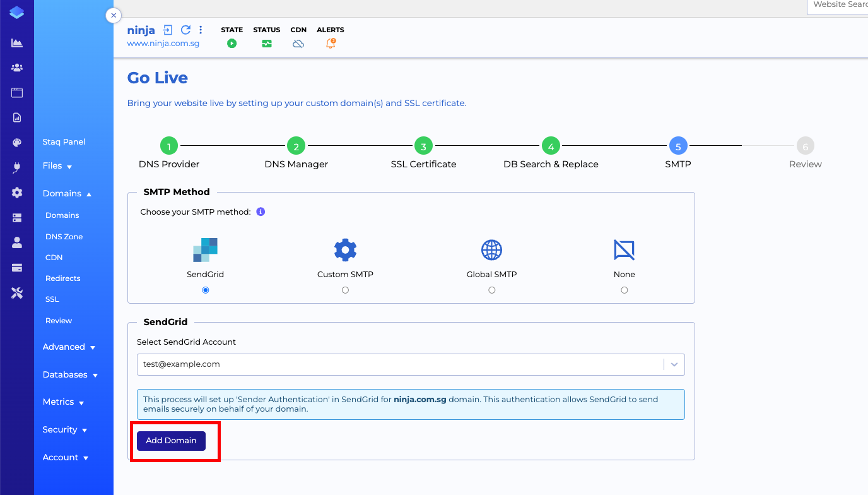Select the palette icon in the sidebar

click(16, 142)
